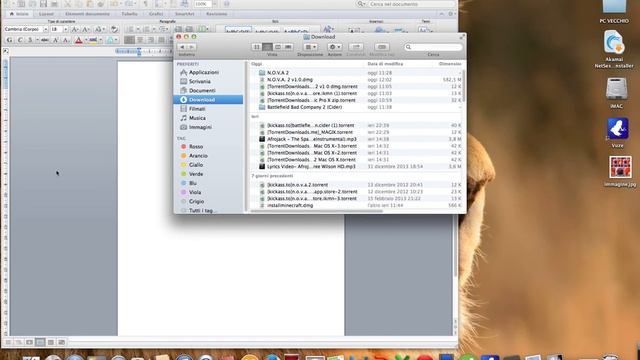The height and width of the screenshot is (360, 640).
Task: Open the font size 18 dropdown
Action: 65,29
